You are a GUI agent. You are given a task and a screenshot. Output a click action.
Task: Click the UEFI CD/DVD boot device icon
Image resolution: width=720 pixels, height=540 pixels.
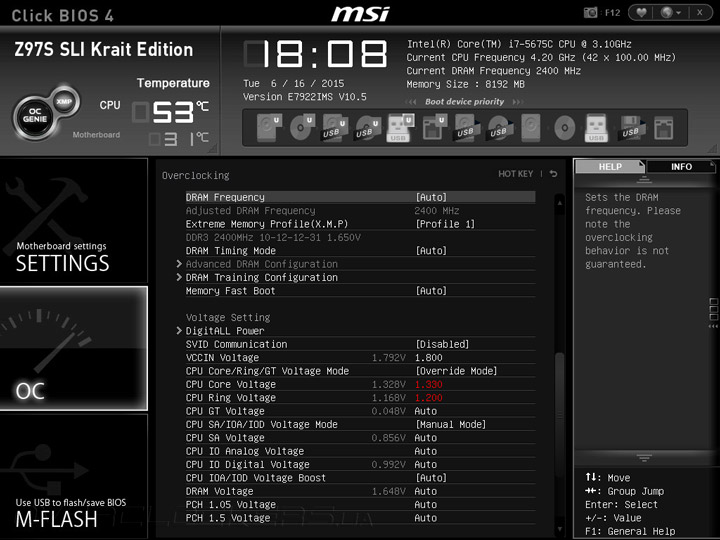[302, 127]
